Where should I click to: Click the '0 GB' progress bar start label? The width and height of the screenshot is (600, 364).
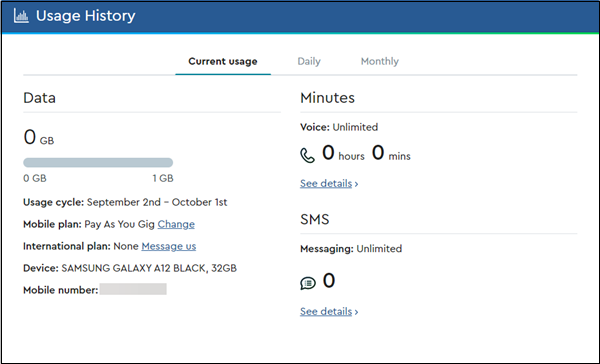[x=35, y=178]
